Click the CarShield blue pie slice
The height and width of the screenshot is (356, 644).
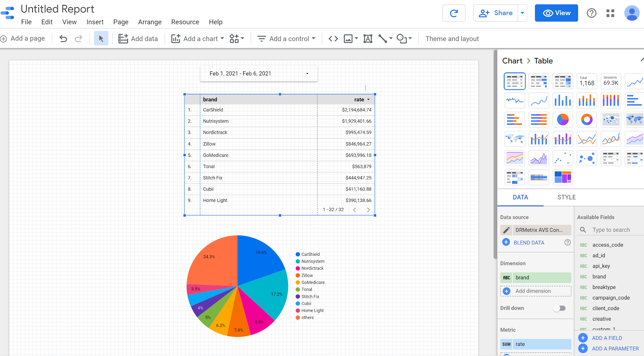click(258, 260)
